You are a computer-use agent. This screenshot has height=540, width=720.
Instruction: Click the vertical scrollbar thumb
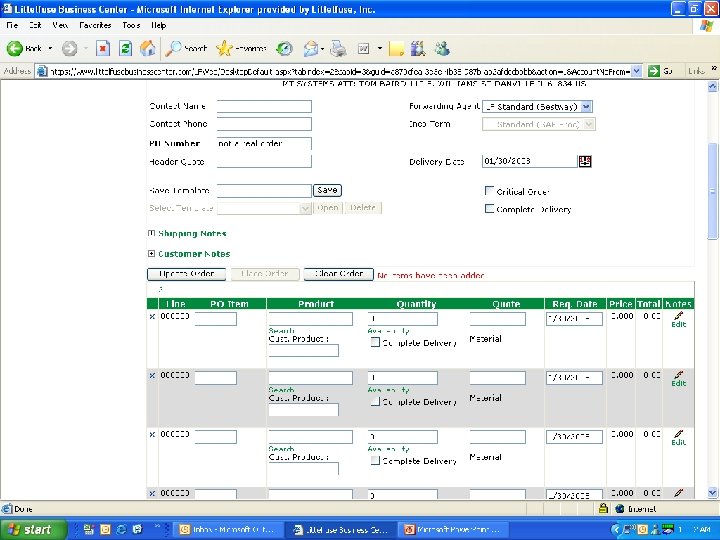pyautogui.click(x=712, y=191)
